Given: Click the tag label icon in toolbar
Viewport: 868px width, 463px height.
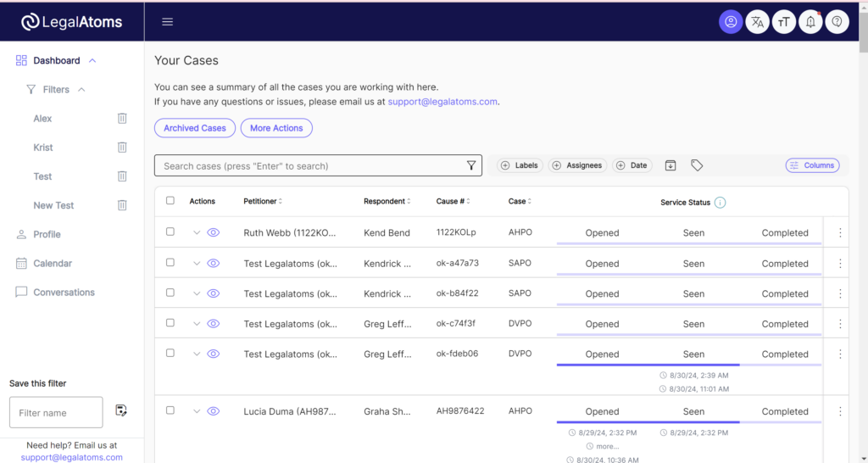Looking at the screenshot, I should click(697, 165).
